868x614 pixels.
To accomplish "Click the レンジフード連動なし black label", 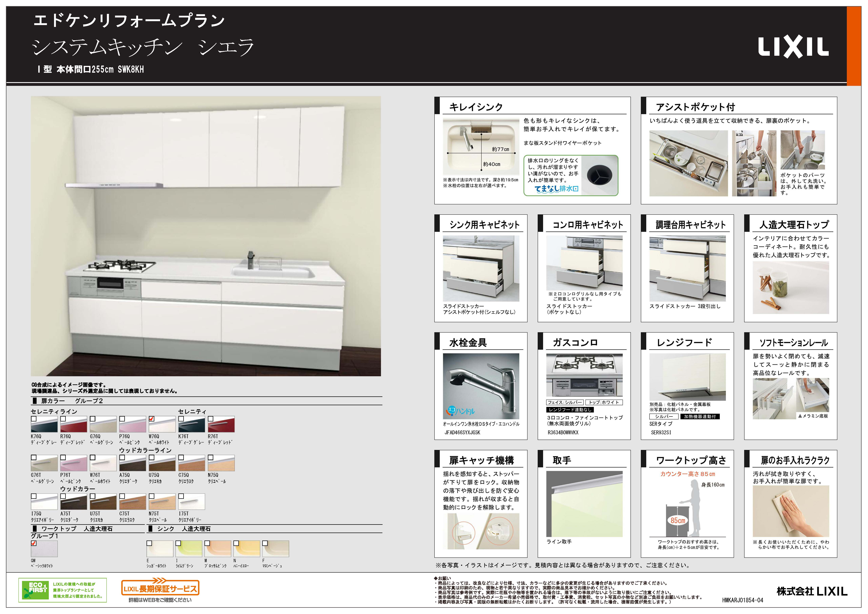I will pos(570,410).
